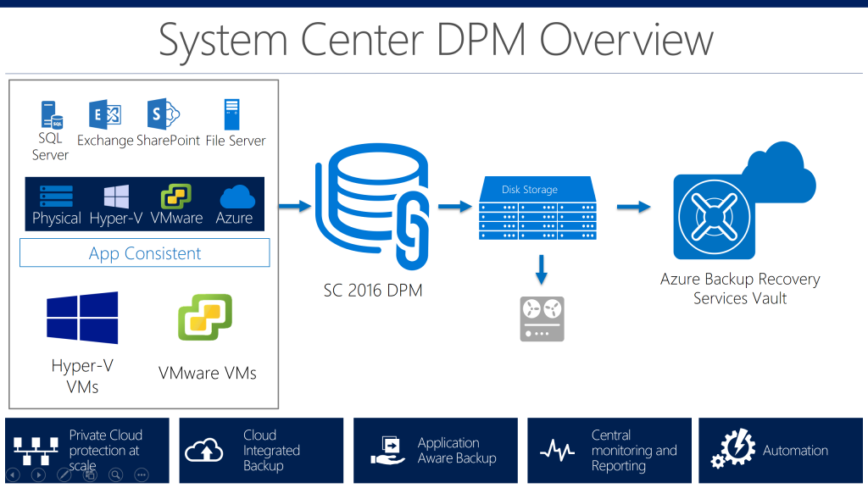Go to the previous slide with back arrow
Screen dimensions: 868x488
click(13, 474)
